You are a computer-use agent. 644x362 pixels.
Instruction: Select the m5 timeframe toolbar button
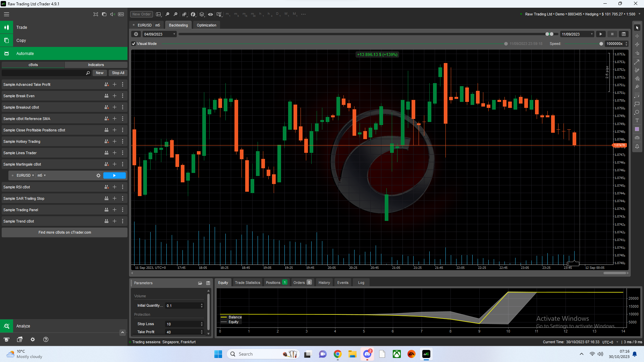point(236,14)
